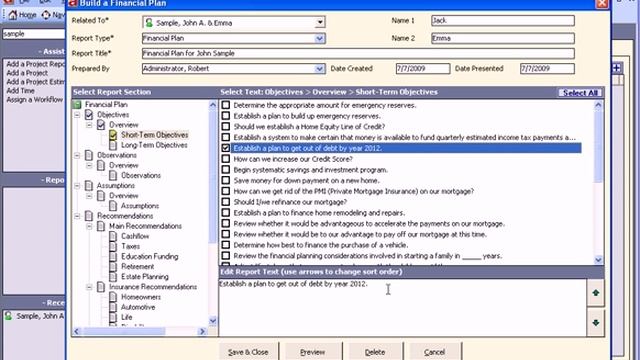Click the Long-Term Objectives page icon
The width and height of the screenshot is (640, 360).
tap(113, 145)
